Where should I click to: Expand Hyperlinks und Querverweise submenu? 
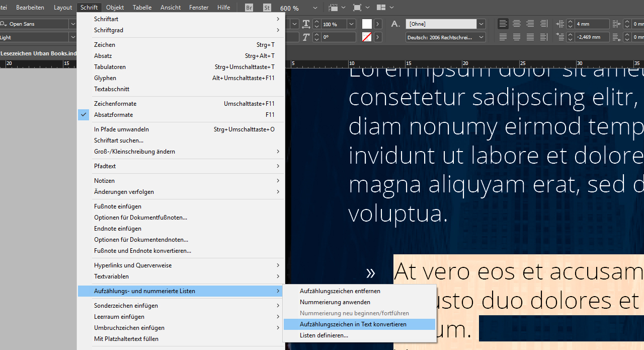click(x=181, y=265)
